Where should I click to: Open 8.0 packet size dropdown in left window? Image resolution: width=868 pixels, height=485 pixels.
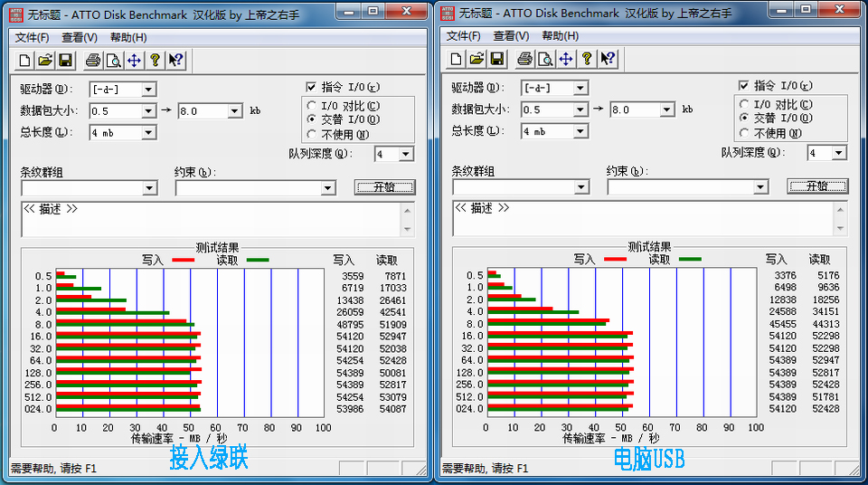235,111
